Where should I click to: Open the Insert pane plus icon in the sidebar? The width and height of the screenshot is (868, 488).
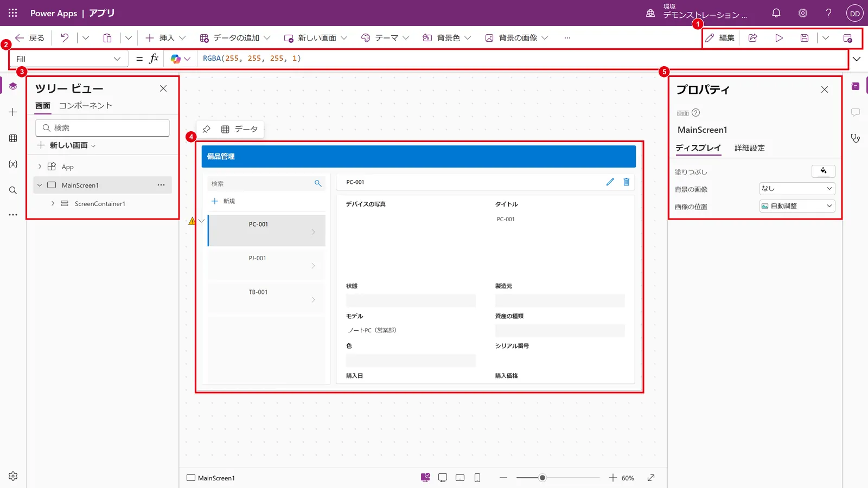click(13, 112)
